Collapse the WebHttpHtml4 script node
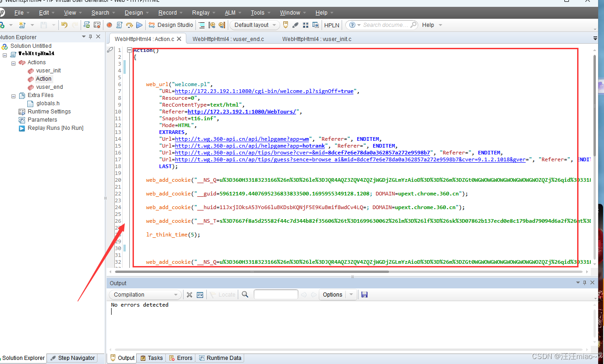Image resolution: width=604 pixels, height=364 pixels. 5,55
